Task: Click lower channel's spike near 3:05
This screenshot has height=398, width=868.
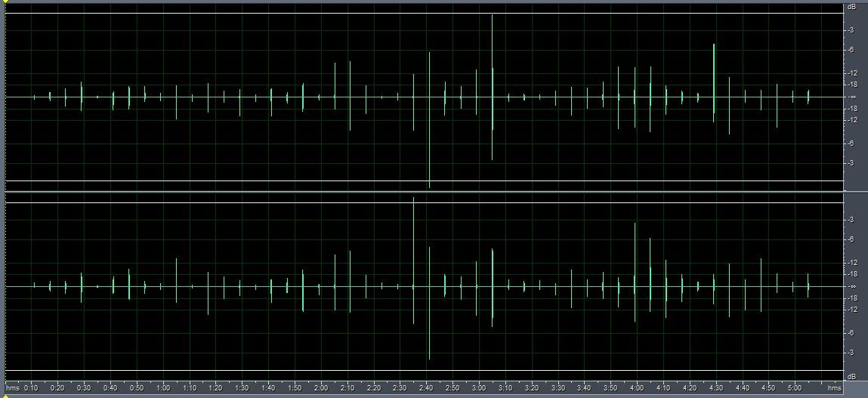Action: point(492,288)
